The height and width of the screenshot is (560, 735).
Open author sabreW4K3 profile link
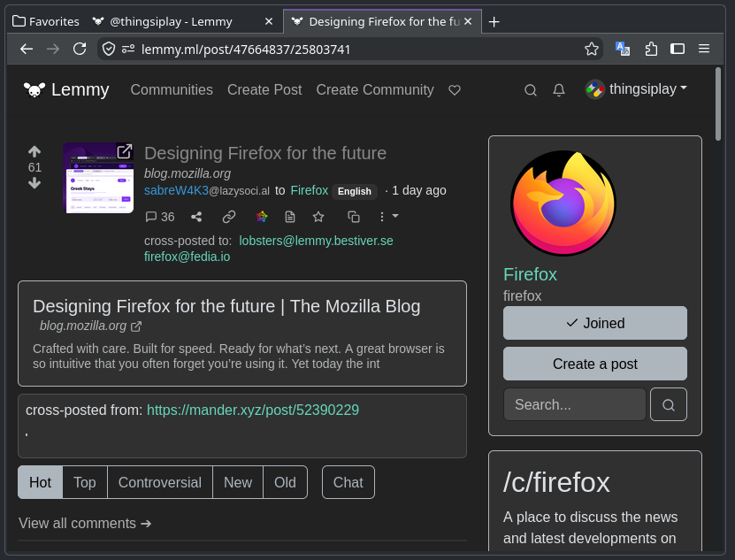tap(207, 190)
